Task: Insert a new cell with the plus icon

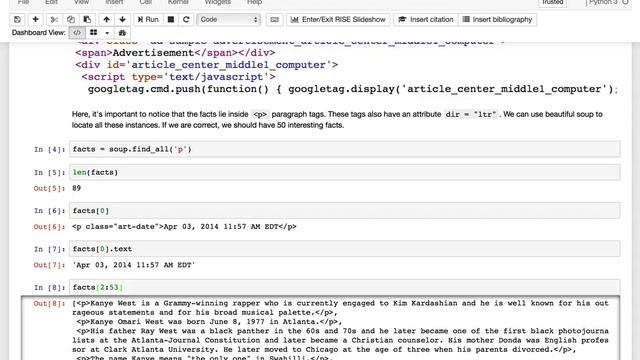Action: [36, 20]
